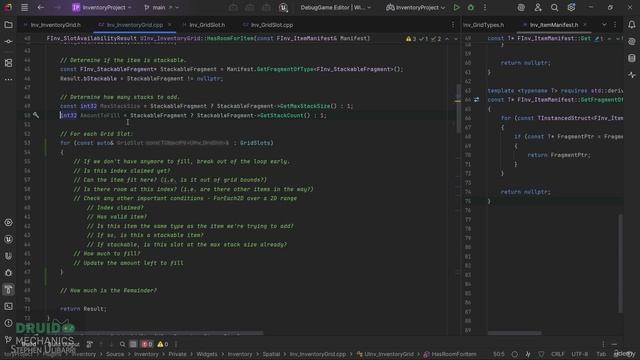The height and width of the screenshot is (360, 640).
Task: Click 'return FragmentPtr;' in right editor
Action: 559,155
